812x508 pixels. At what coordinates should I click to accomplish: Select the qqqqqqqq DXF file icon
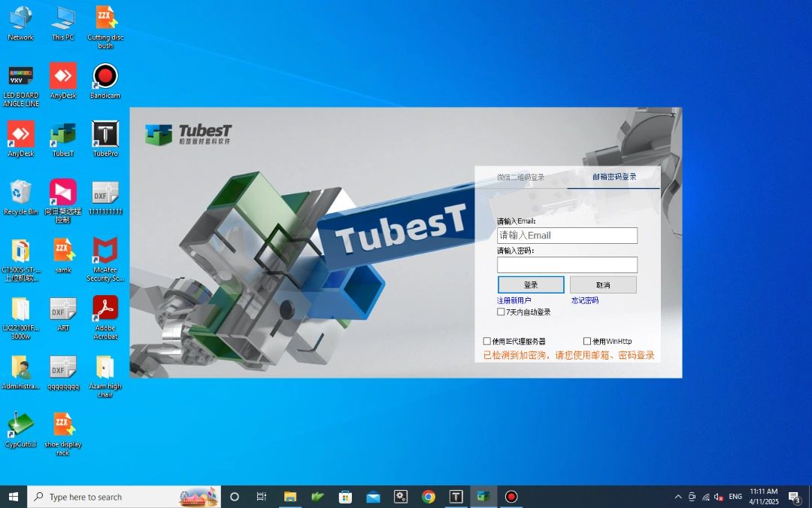(x=63, y=373)
